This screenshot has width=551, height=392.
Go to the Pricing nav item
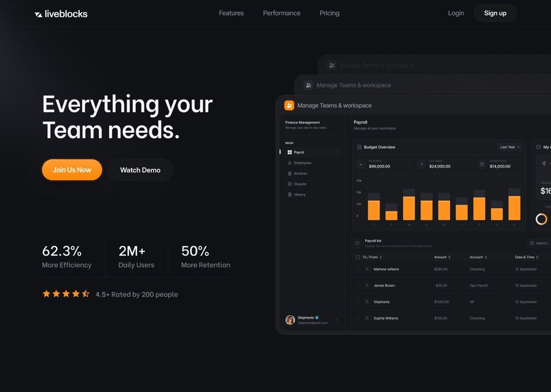pos(329,13)
